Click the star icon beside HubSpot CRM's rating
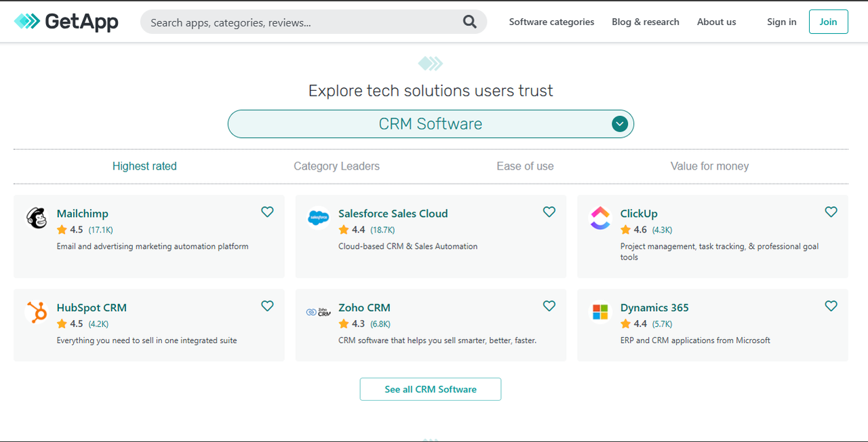This screenshot has width=868, height=442. [x=62, y=324]
